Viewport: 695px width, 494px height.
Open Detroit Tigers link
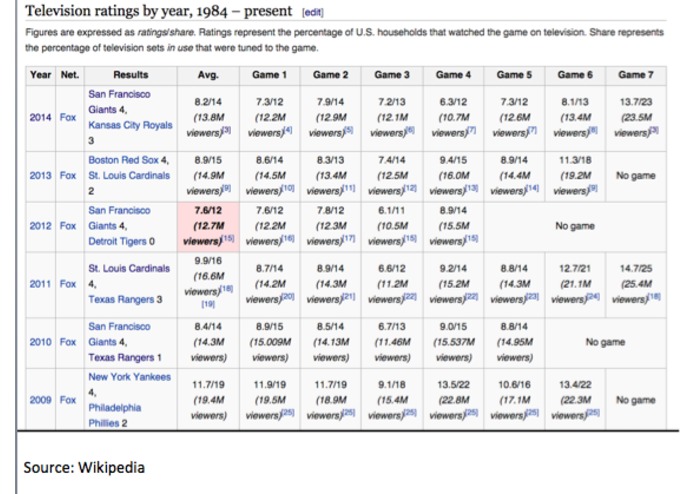(117, 241)
